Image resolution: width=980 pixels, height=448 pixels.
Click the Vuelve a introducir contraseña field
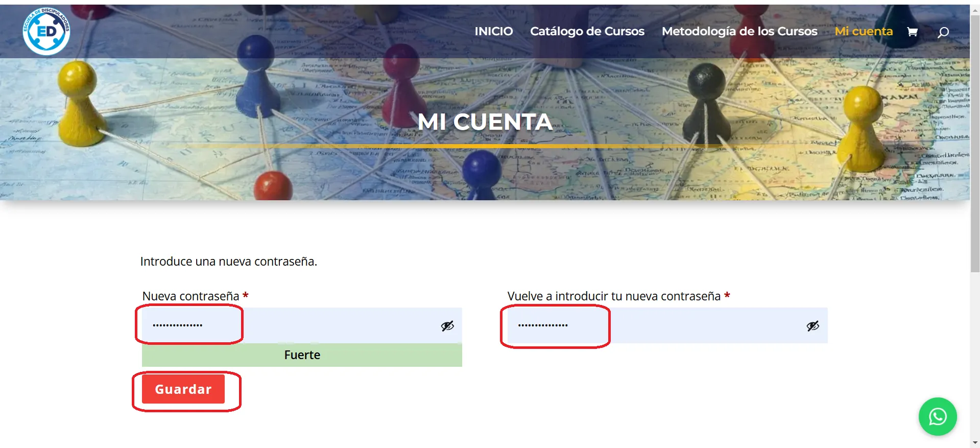click(x=667, y=325)
